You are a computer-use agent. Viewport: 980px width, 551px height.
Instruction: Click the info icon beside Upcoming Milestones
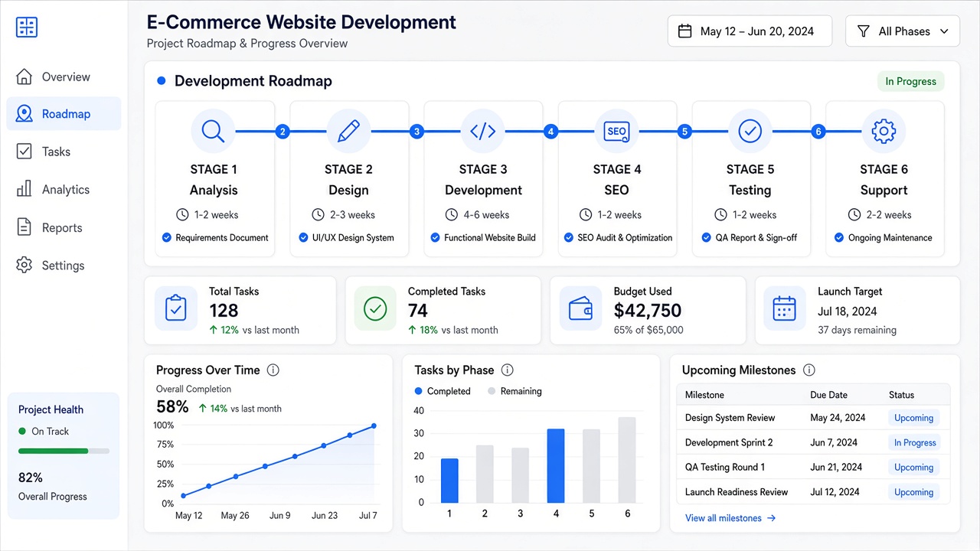click(x=809, y=370)
